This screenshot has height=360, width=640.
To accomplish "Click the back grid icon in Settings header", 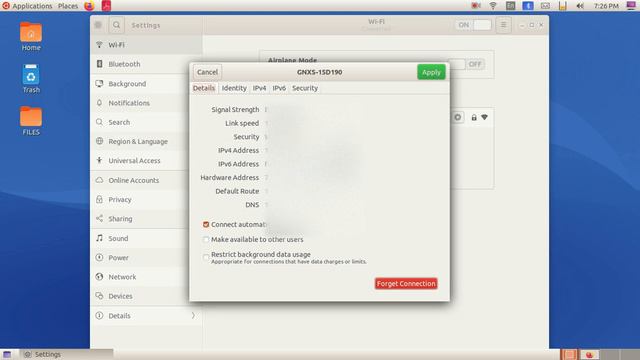I will click(x=98, y=25).
